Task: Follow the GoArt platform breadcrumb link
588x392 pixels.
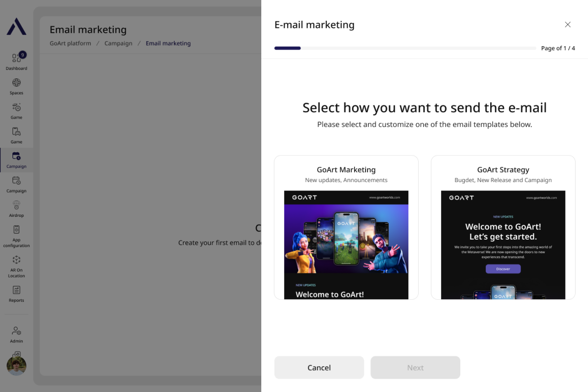Action: coord(71,43)
